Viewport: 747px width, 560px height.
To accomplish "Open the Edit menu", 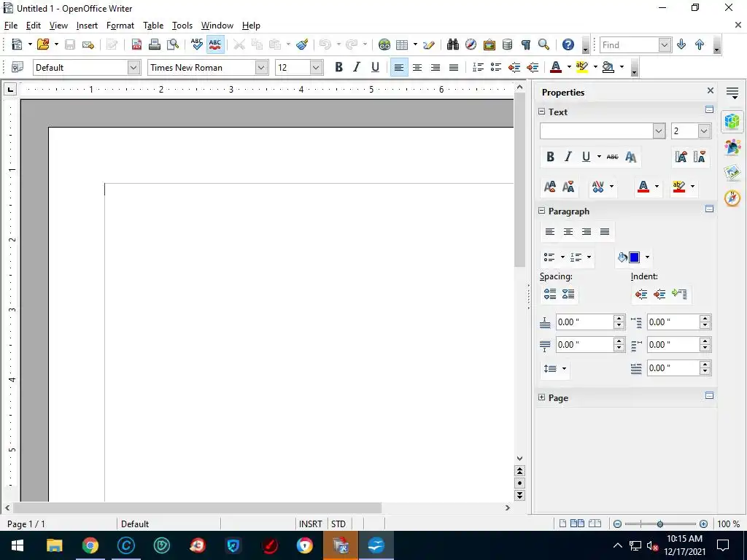I will (x=34, y=26).
